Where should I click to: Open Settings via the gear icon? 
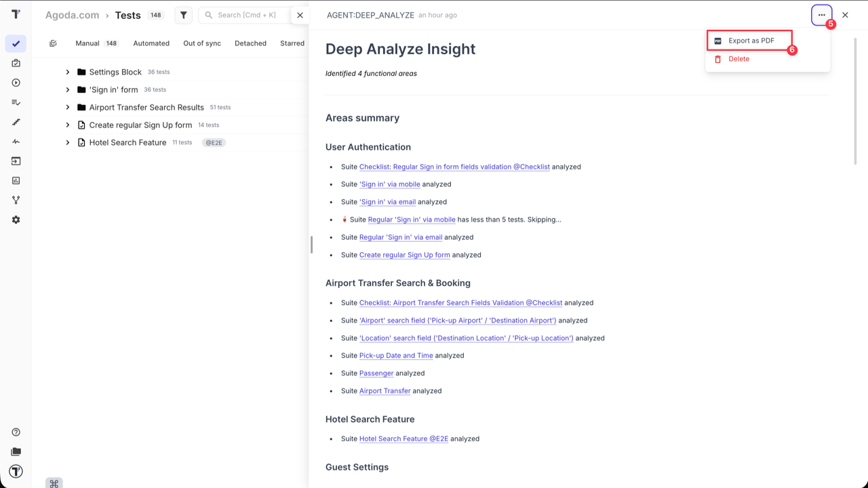click(16, 219)
